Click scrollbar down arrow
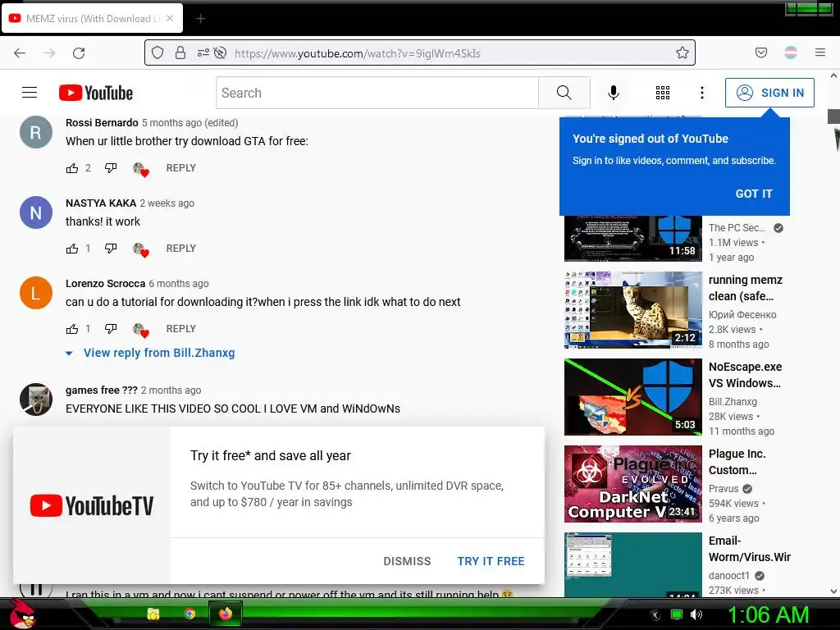Viewport: 840px width, 630px height. (x=833, y=591)
